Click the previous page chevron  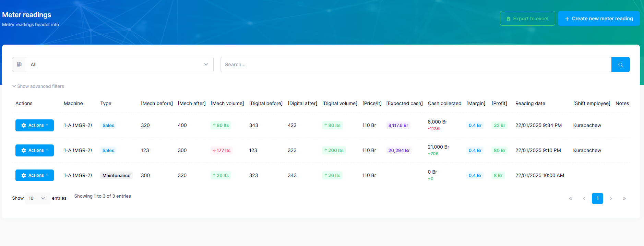pos(584,199)
